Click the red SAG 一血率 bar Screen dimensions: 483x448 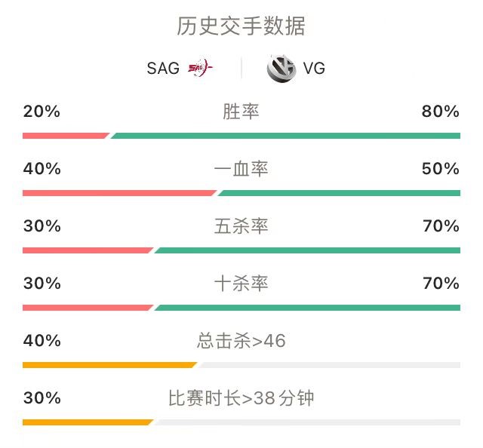coord(119,193)
